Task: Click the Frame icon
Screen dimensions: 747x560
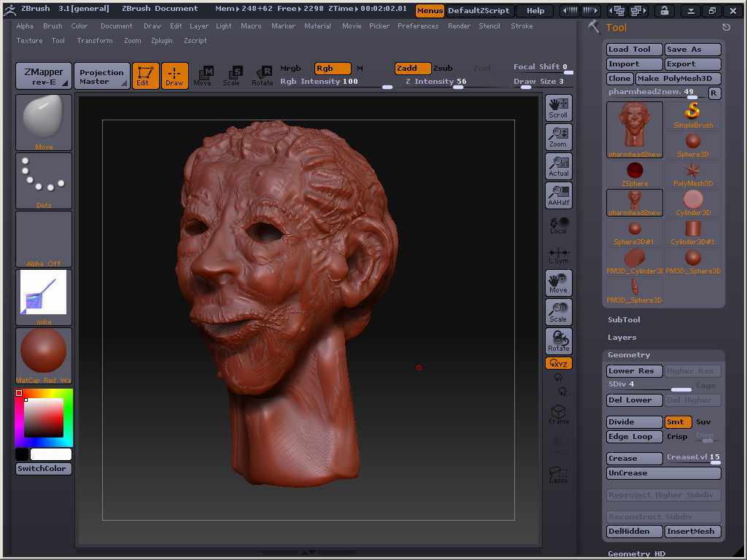Action: point(558,415)
